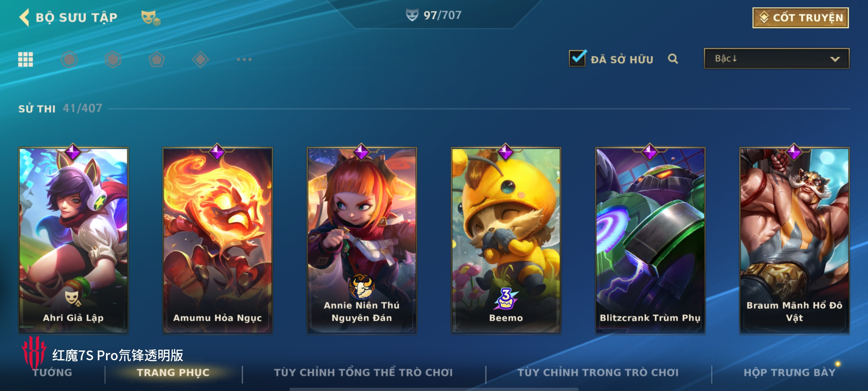Screen dimensions: 868x391
Task: Uncheck the Đã Sở Hữu checkbox
Action: point(577,58)
